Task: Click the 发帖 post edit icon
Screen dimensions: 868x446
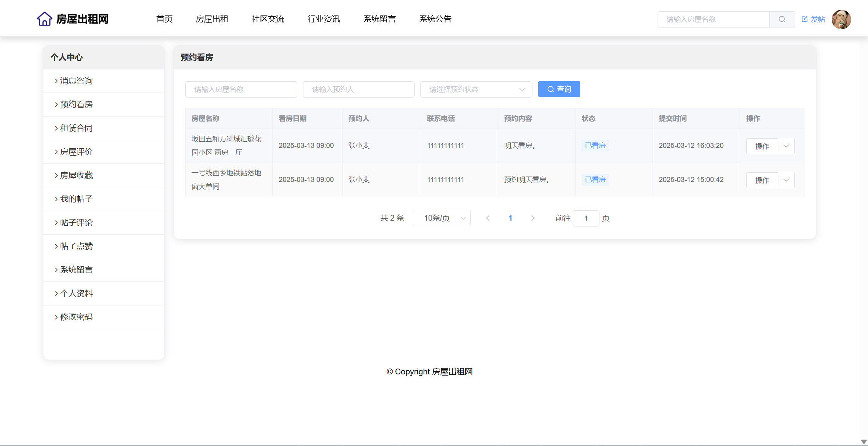Action: coord(804,19)
